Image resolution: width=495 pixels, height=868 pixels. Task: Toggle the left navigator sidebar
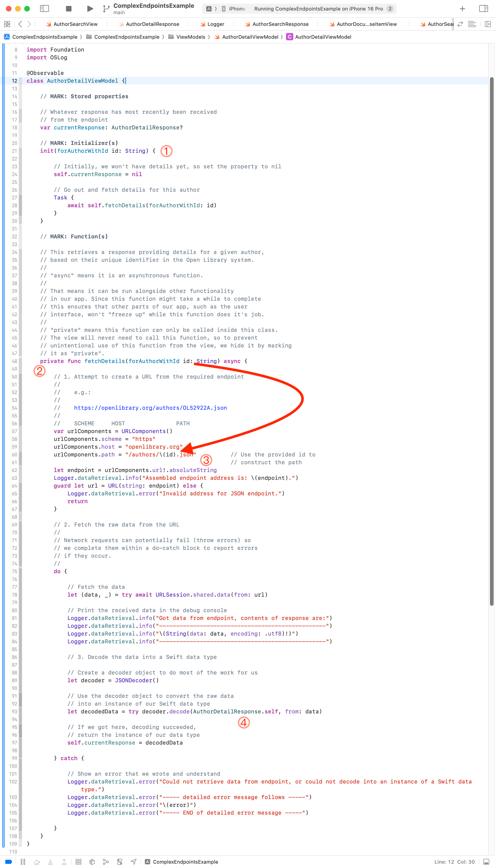44,9
